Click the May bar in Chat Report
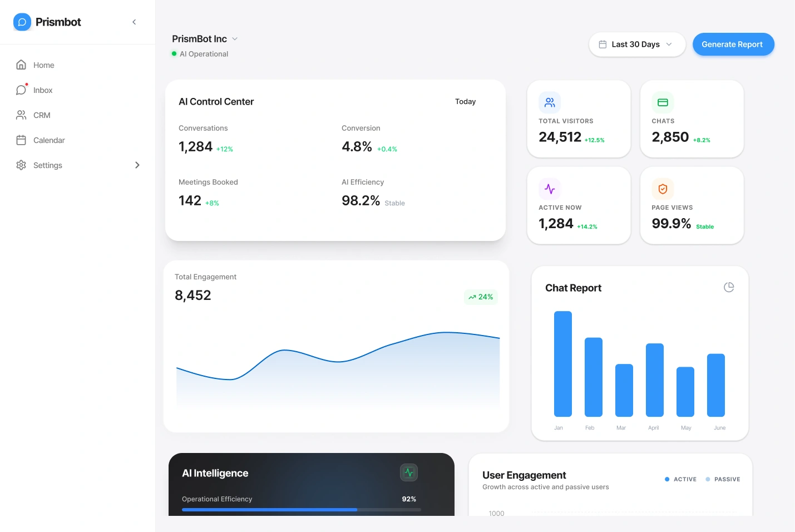The width and height of the screenshot is (795, 532). (685, 392)
